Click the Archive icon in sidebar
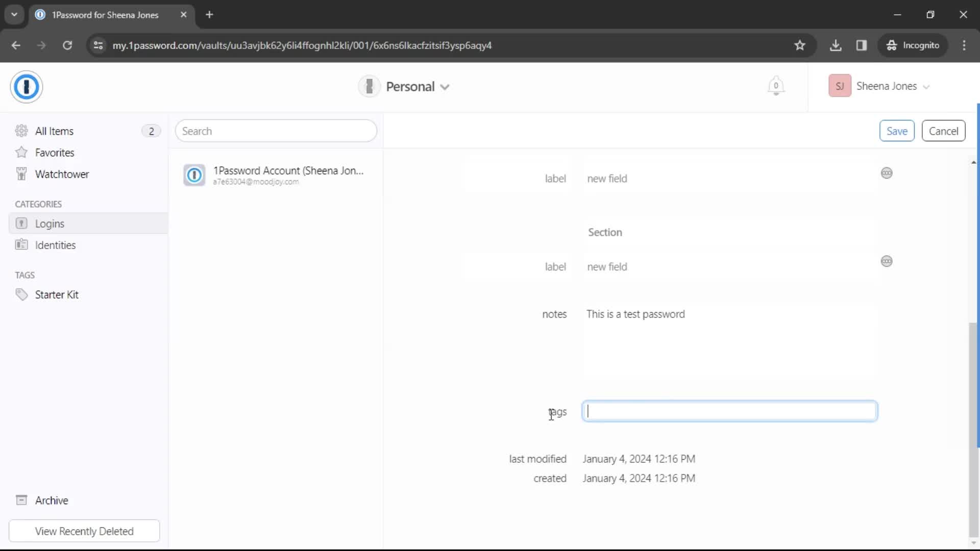The image size is (980, 551). coord(21,500)
